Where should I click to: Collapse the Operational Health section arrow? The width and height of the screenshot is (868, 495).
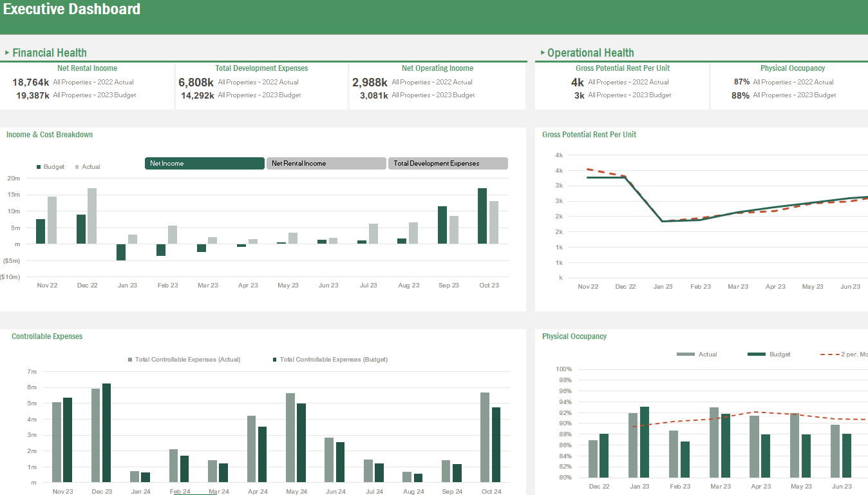pos(542,52)
